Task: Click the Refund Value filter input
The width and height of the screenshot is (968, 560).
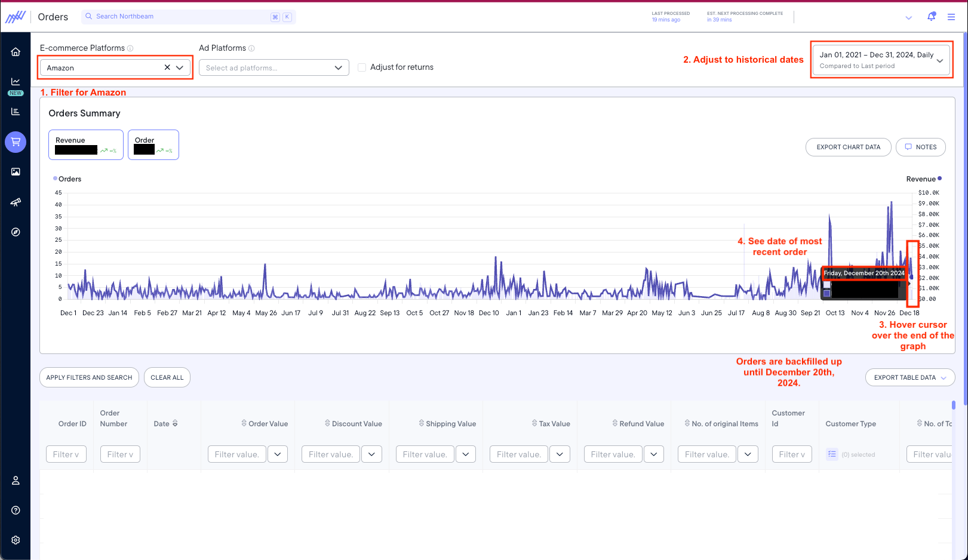Action: tap(613, 454)
